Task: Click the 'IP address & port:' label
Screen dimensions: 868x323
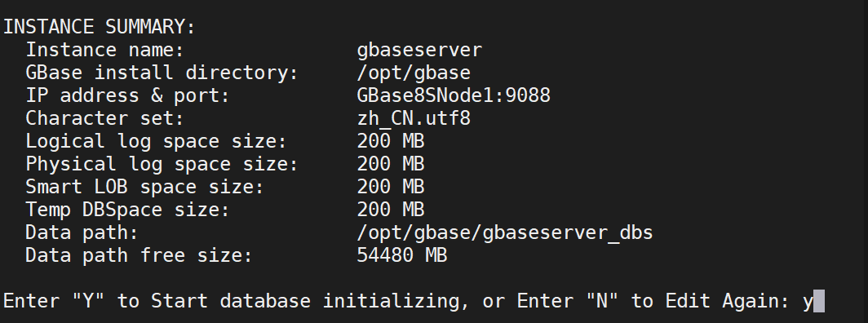Action: [x=127, y=95]
